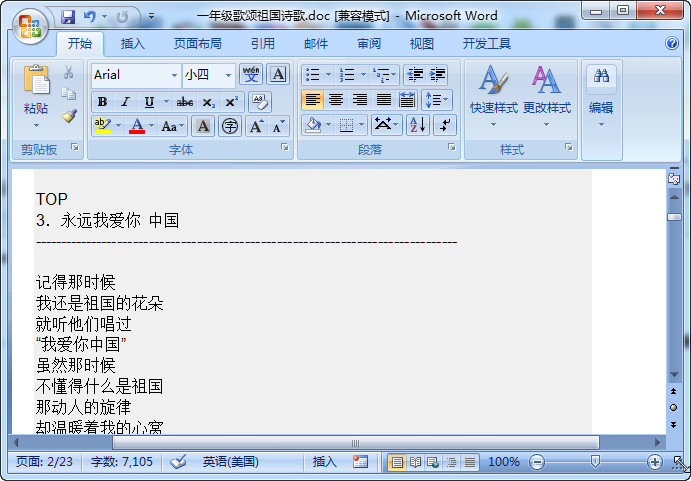Toggle character shading A button
The image size is (691, 481).
[x=203, y=126]
